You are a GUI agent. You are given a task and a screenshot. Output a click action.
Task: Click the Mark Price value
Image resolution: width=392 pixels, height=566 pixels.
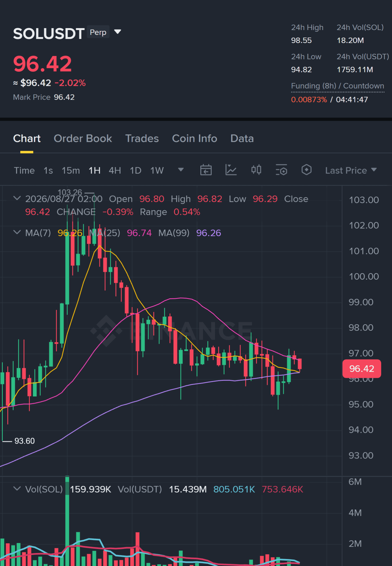pyautogui.click(x=64, y=97)
